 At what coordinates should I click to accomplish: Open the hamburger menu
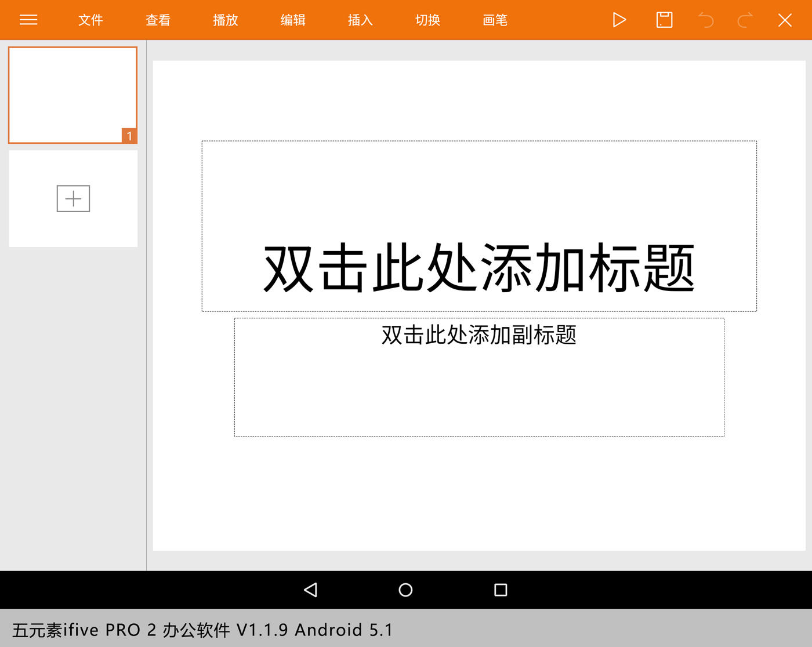coord(28,20)
